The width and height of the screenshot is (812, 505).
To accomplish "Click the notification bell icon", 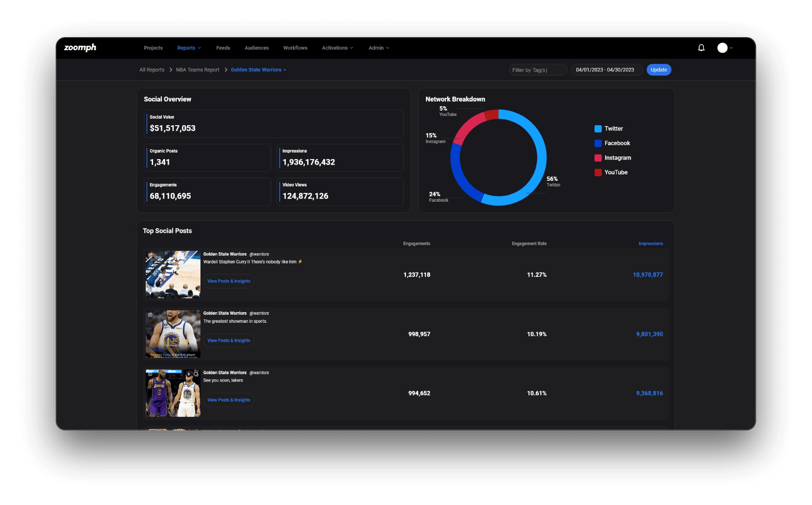I will 701,47.
